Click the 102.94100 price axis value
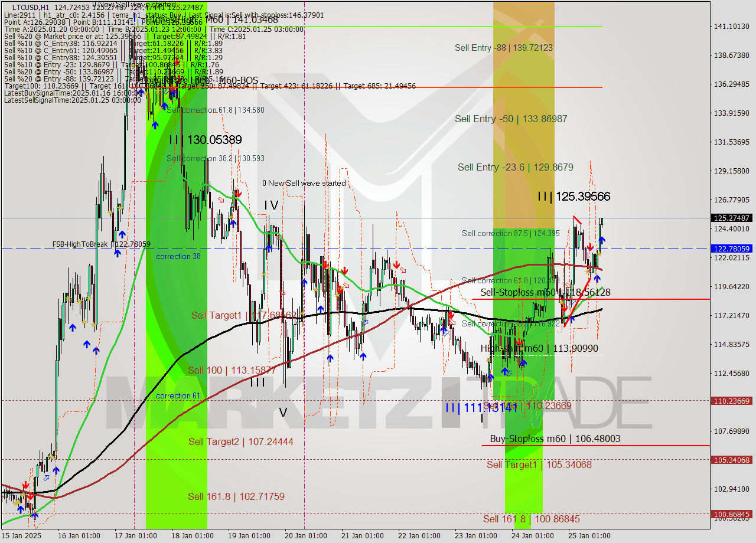 click(x=732, y=489)
